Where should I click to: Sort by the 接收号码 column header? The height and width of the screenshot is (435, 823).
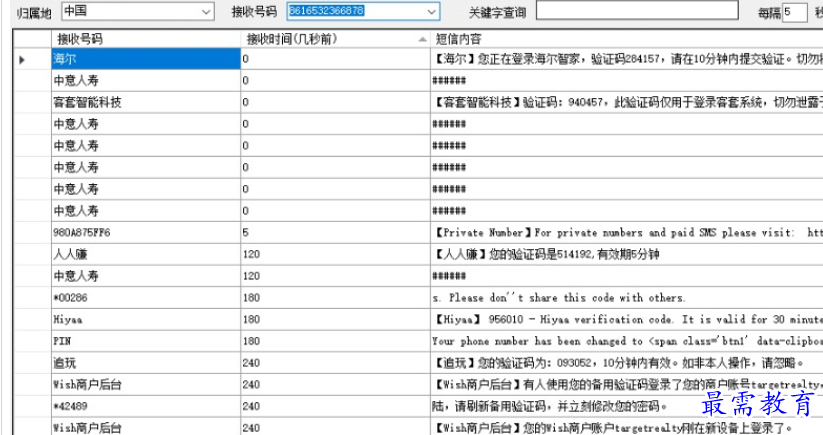point(146,39)
